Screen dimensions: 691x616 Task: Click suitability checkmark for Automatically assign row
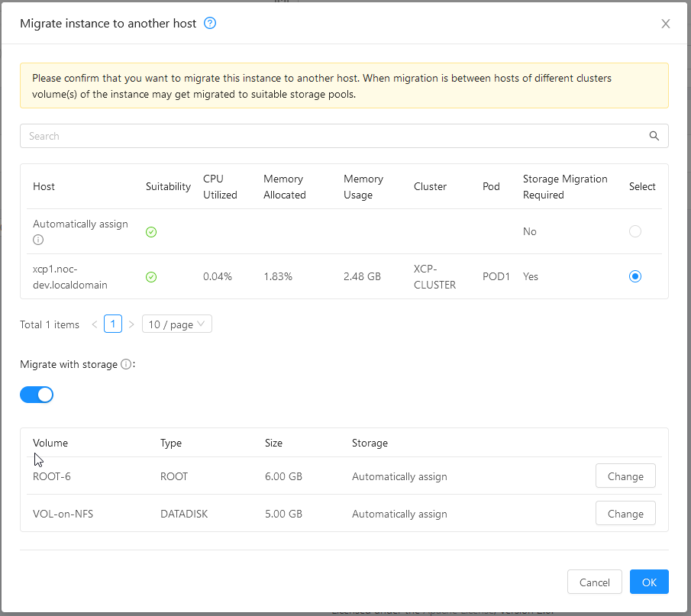point(151,232)
